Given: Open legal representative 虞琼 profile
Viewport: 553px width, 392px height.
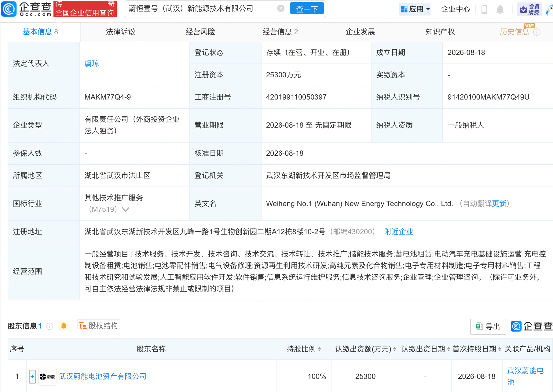Looking at the screenshot, I should pos(92,64).
